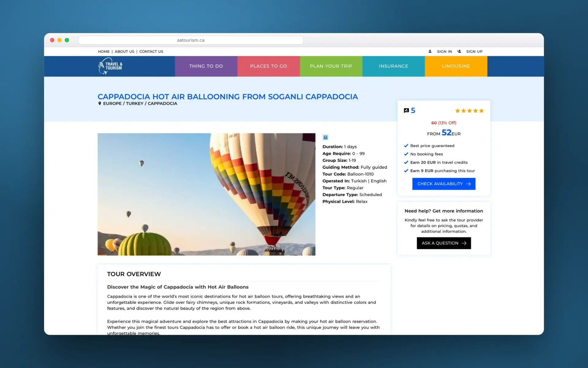This screenshot has width=588, height=368.
Task: Click the AA Travel & Tourism logo
Action: pyautogui.click(x=110, y=66)
